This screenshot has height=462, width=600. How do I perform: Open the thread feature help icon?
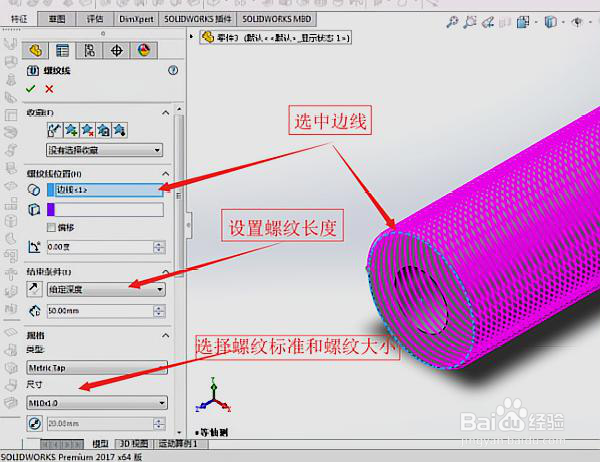[173, 70]
